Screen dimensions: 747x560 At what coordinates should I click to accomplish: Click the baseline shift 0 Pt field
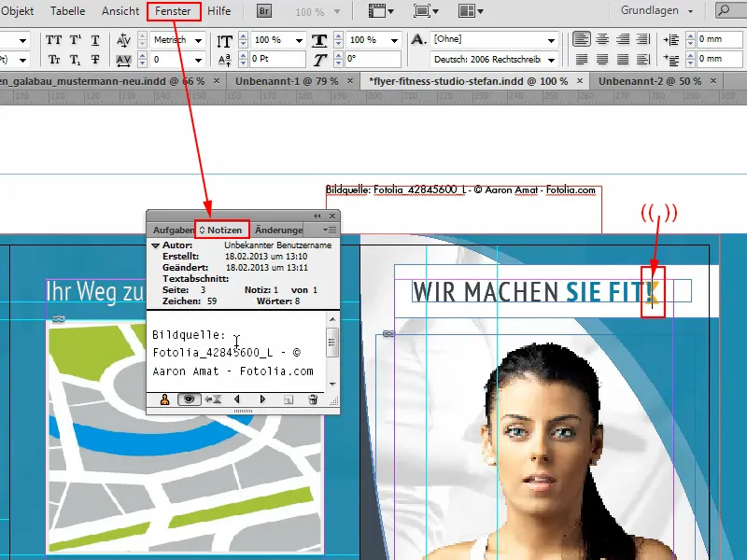277,60
